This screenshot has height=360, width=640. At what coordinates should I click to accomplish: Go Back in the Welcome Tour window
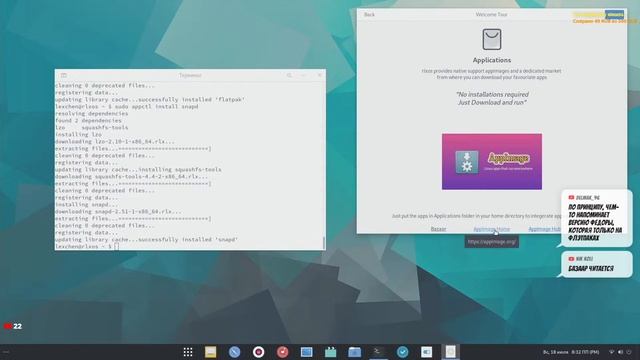click(369, 15)
